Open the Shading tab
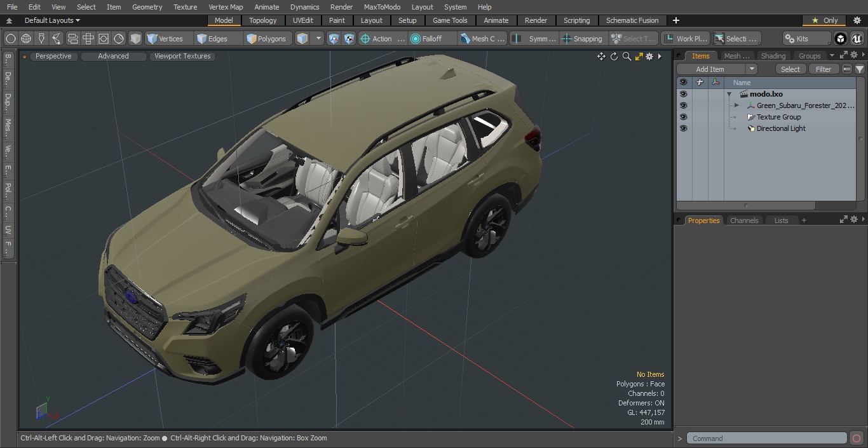868x448 pixels. pos(773,56)
